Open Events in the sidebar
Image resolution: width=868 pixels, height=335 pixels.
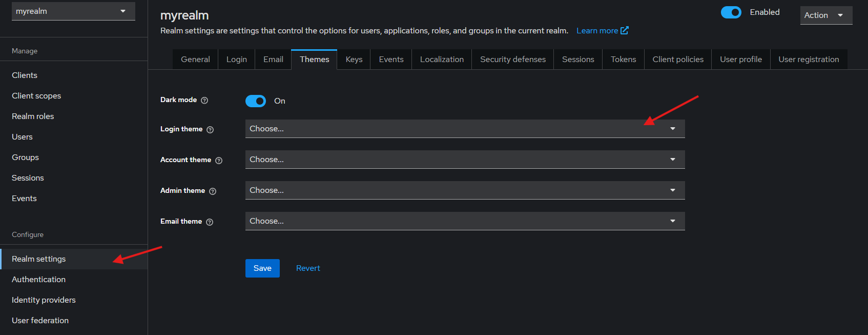coord(74,199)
